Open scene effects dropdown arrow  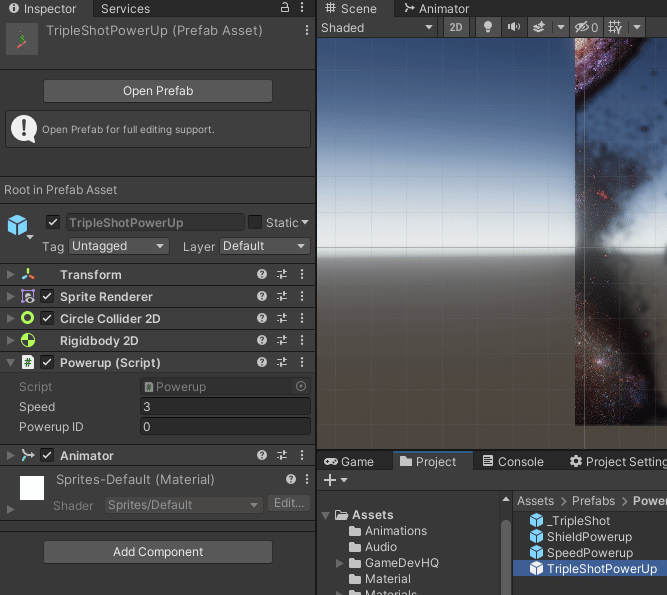561,28
